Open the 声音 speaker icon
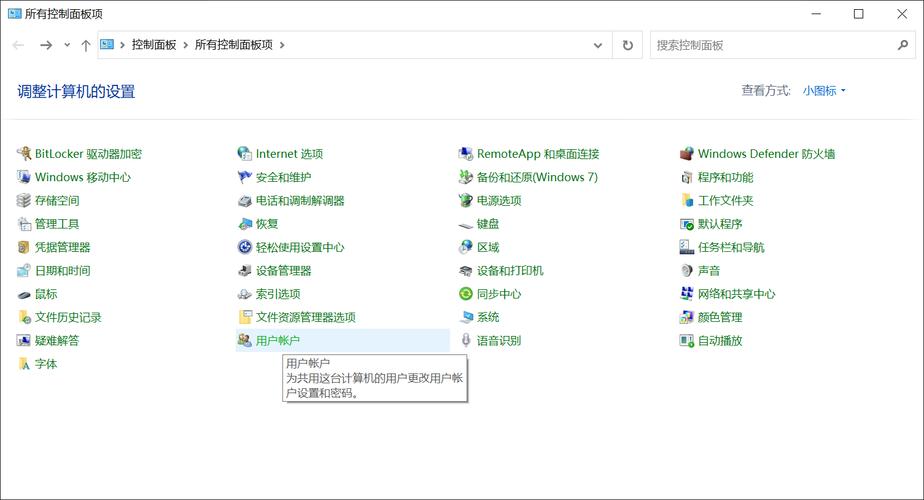 point(687,271)
